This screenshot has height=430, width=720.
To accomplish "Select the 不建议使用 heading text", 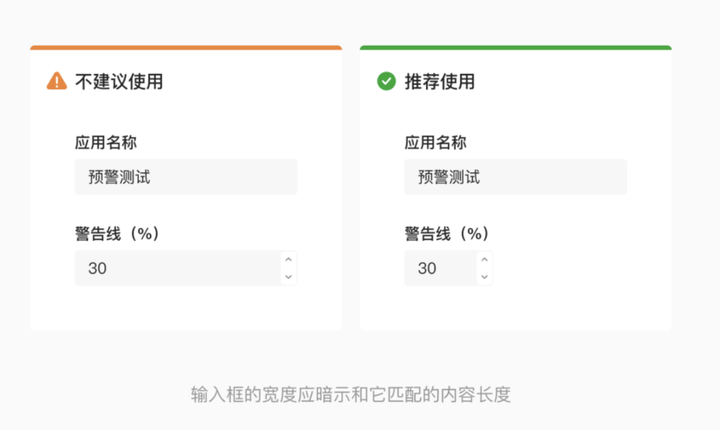I will pos(119,82).
